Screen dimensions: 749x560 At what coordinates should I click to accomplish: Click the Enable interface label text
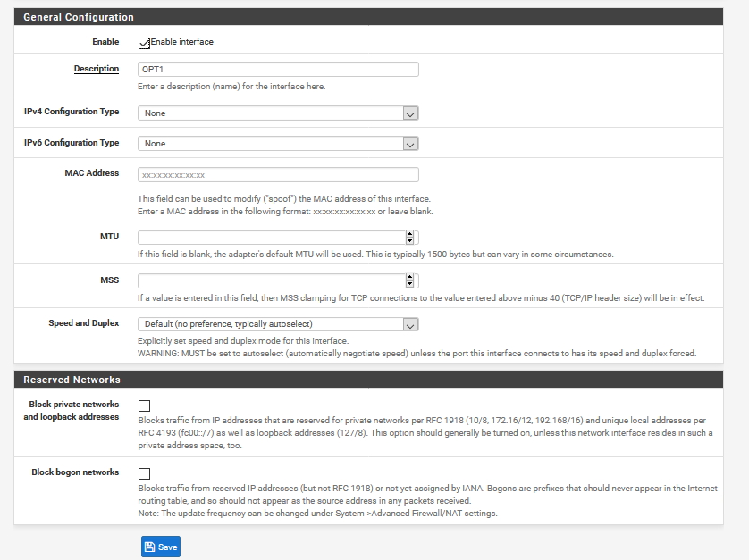click(x=182, y=42)
